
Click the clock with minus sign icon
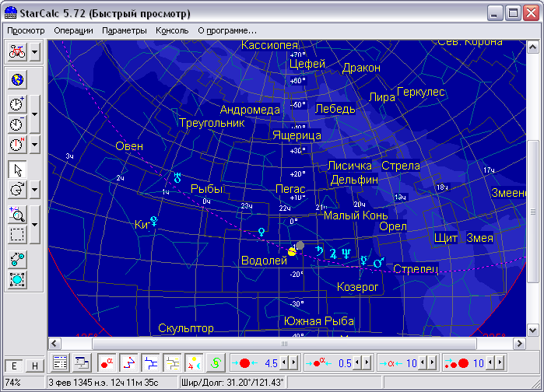17,124
